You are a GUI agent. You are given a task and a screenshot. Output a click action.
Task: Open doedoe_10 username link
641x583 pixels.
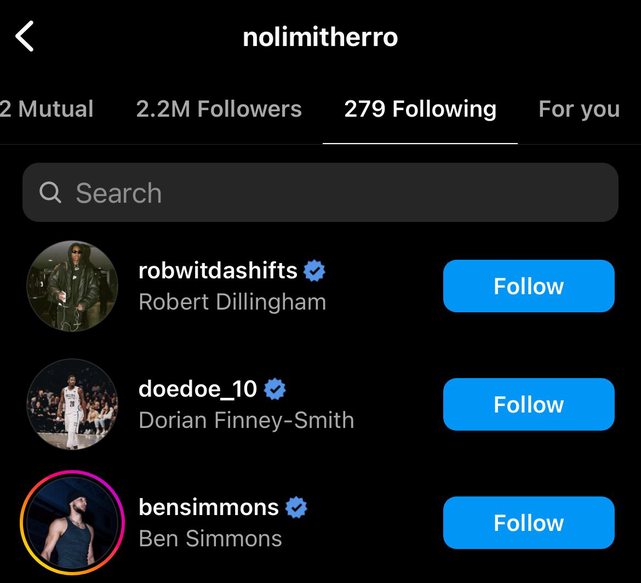tap(198, 389)
